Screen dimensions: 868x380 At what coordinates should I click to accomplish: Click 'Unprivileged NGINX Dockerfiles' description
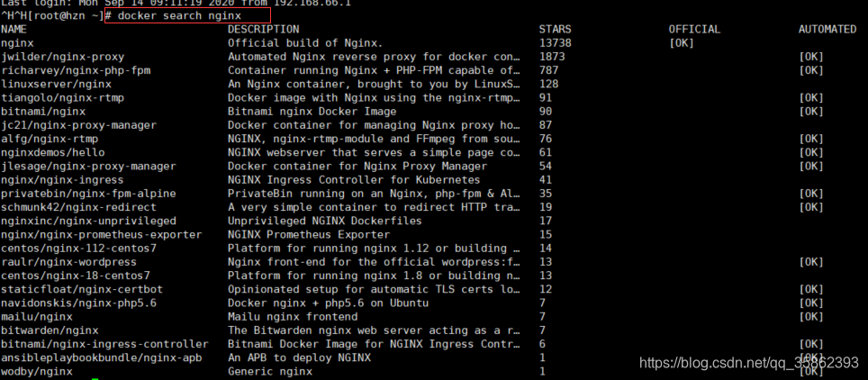[325, 221]
